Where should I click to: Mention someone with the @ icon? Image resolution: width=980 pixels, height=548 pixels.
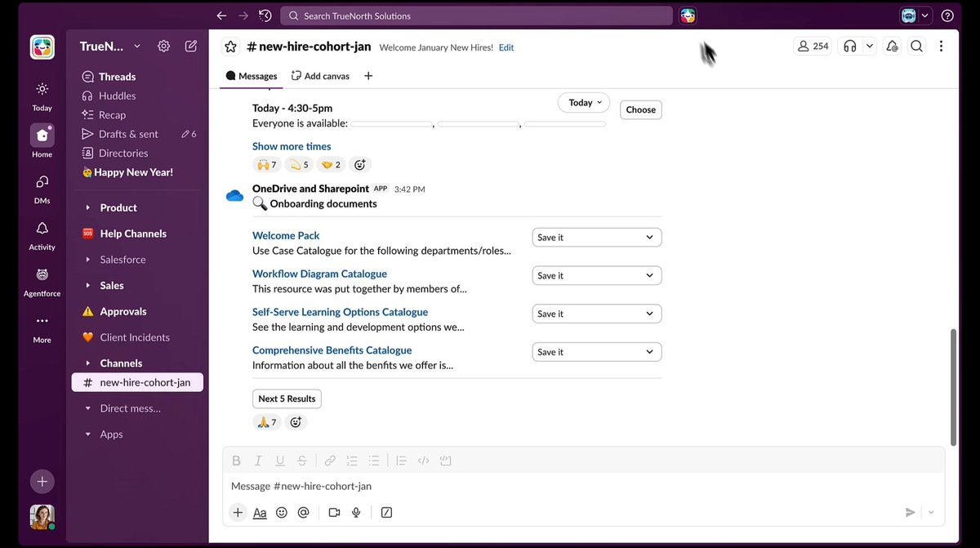304,512
